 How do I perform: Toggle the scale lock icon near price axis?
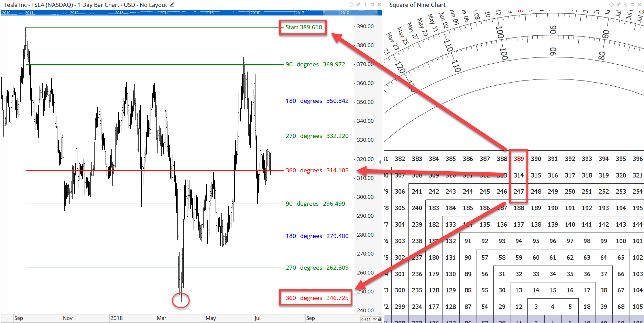click(x=380, y=320)
